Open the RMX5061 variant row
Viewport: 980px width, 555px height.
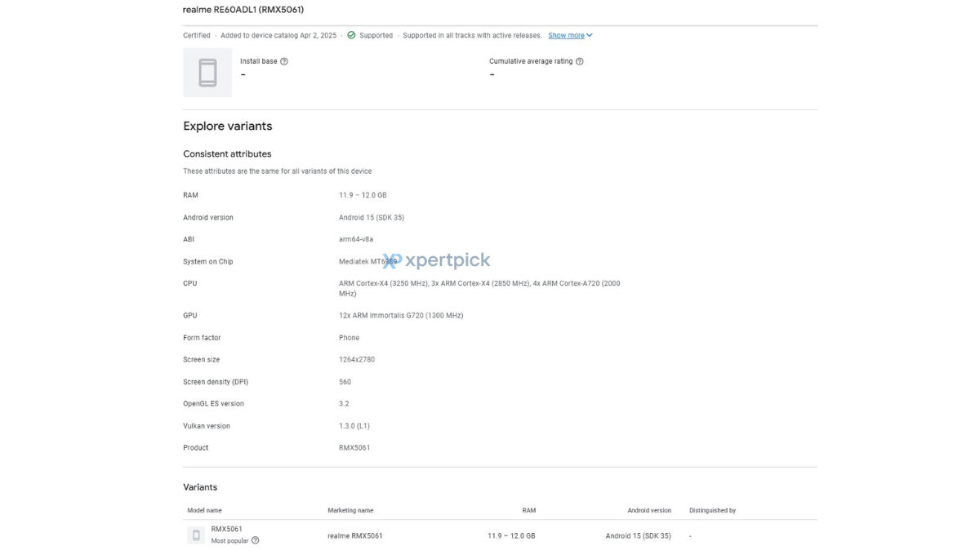point(500,535)
